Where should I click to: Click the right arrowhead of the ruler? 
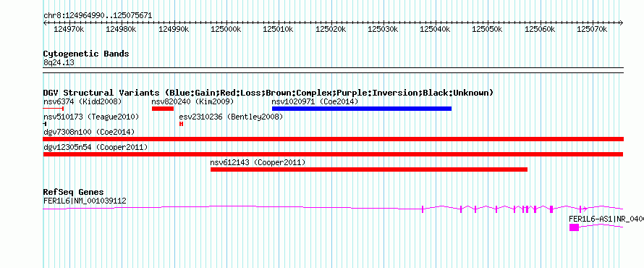622,22
